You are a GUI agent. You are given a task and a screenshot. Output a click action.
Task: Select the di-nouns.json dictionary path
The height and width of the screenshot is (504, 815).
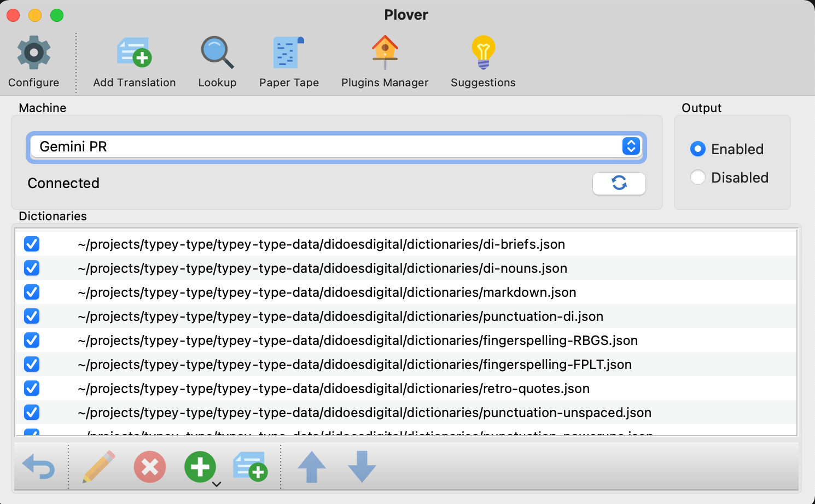323,268
